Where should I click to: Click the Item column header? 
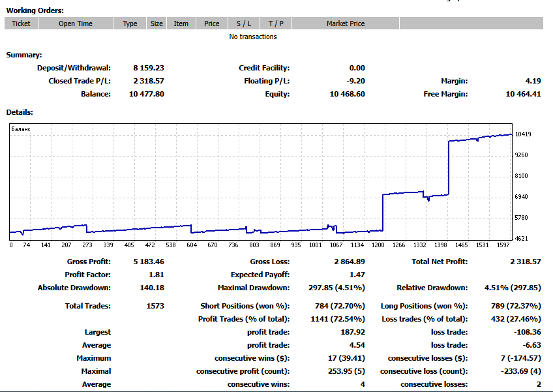tap(181, 23)
